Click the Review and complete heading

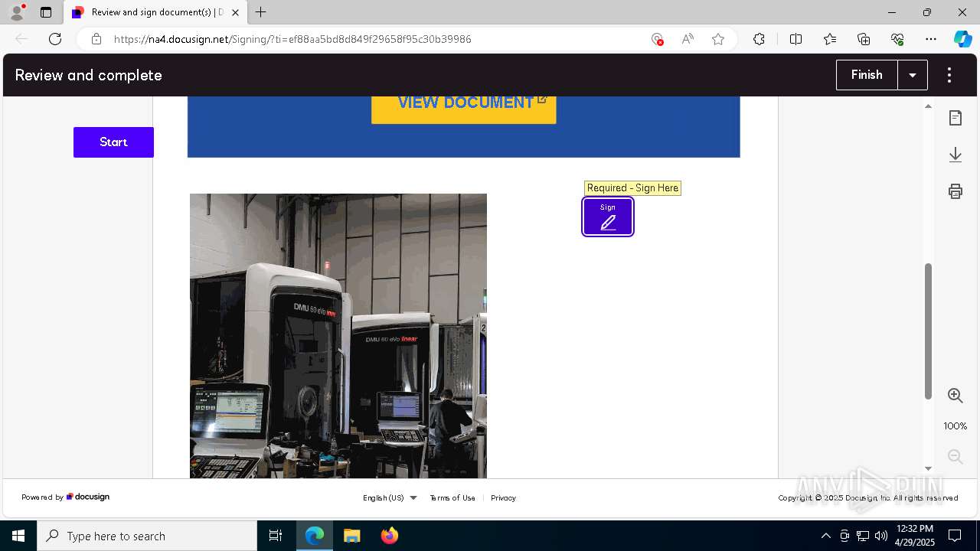89,75
